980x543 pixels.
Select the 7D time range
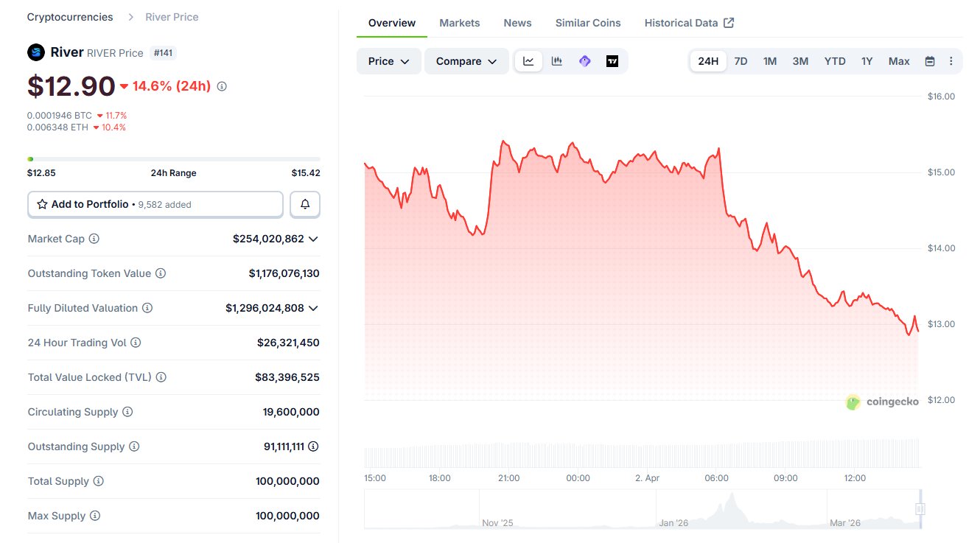(x=741, y=61)
